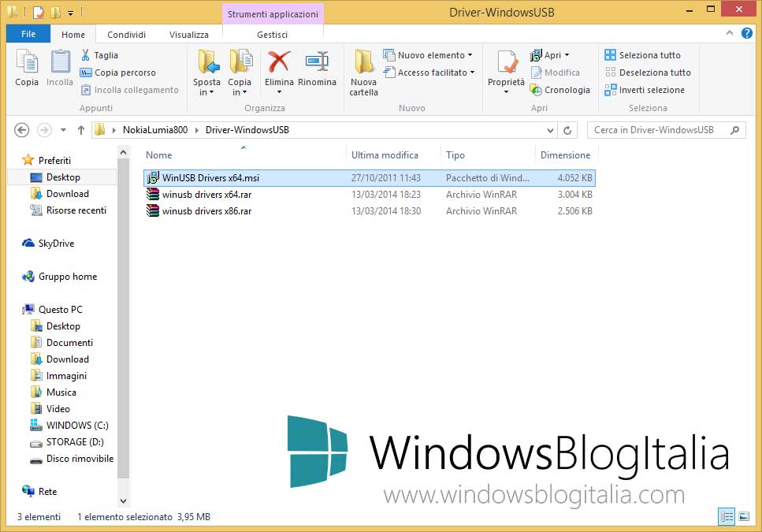Expand the Apri dropdown arrow
This screenshot has width=762, height=532.
(567, 55)
